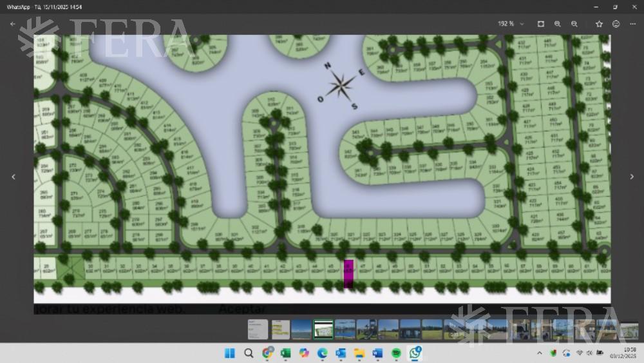
Task: Open the taskbar clock and date
Action: (624, 353)
